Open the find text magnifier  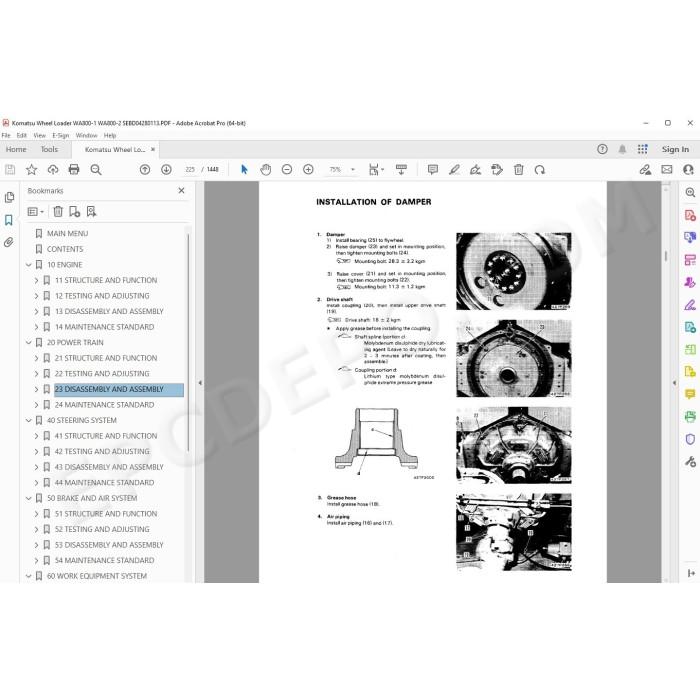[x=96, y=170]
